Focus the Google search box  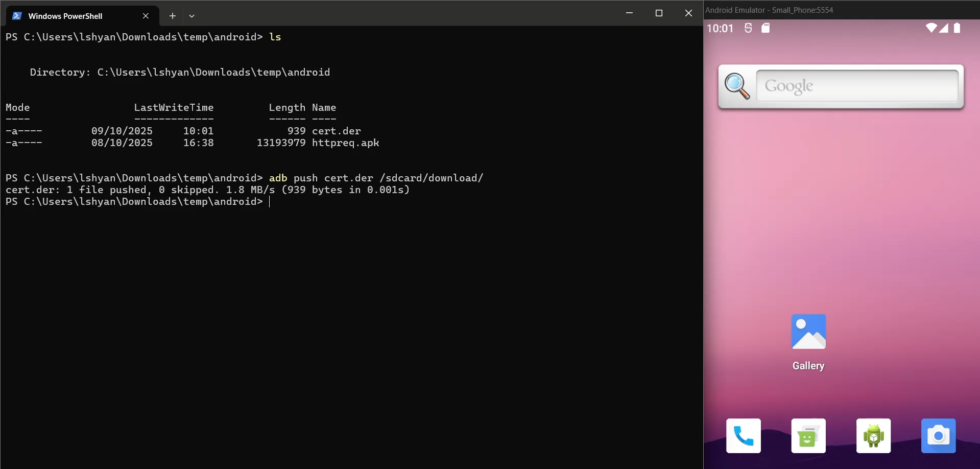point(857,86)
